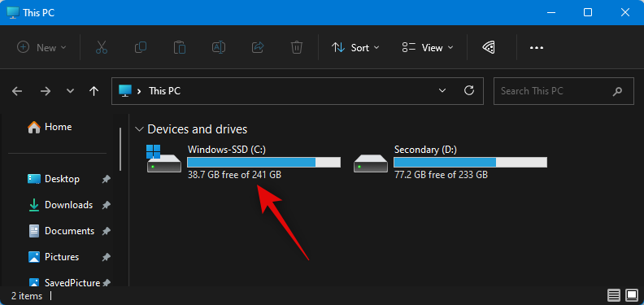Click '77.2 GB free of 233 GB' text
644x305 pixels.
point(441,175)
